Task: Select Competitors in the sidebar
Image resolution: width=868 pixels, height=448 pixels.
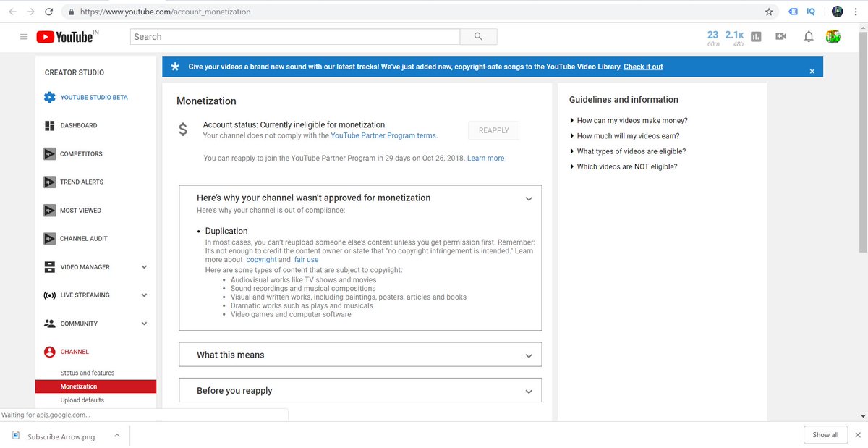Action: (x=81, y=153)
